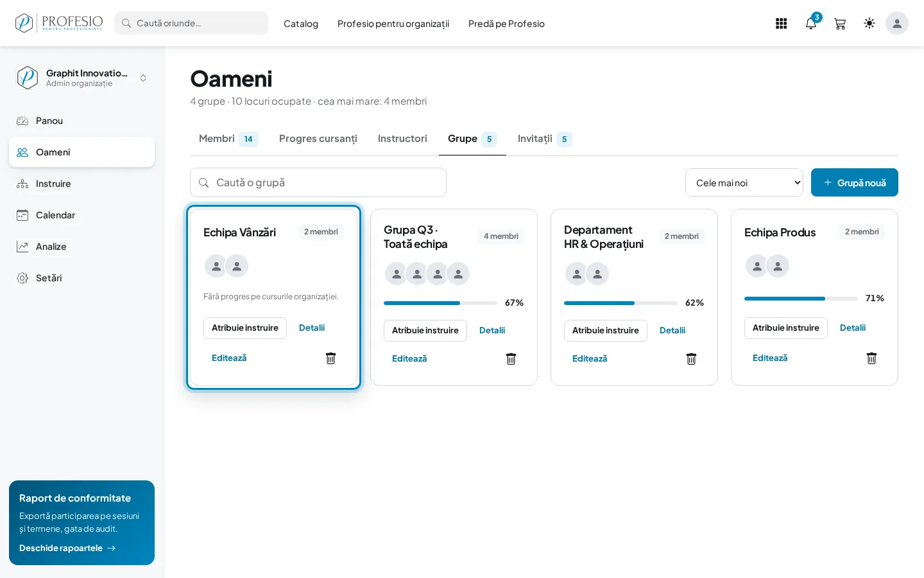Click Deschide rapoartele link
Screen dimensions: 924x578
(67, 548)
